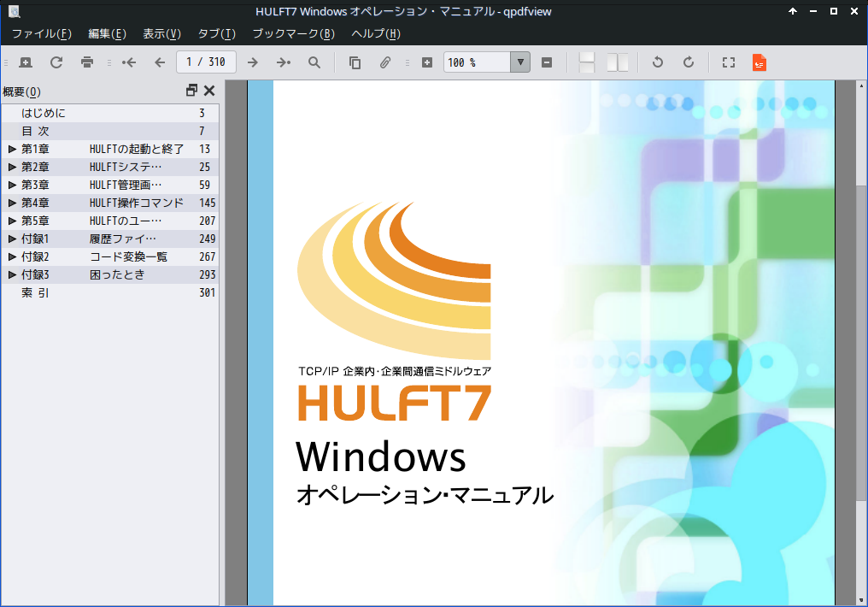Viewport: 868px width, 607px height.
Task: Enter fullscreen mode via toolbar icon
Action: [729, 62]
